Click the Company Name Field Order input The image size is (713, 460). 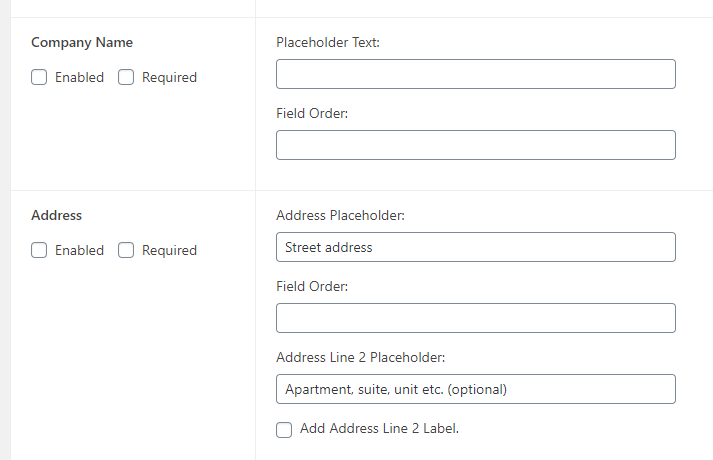click(x=475, y=145)
